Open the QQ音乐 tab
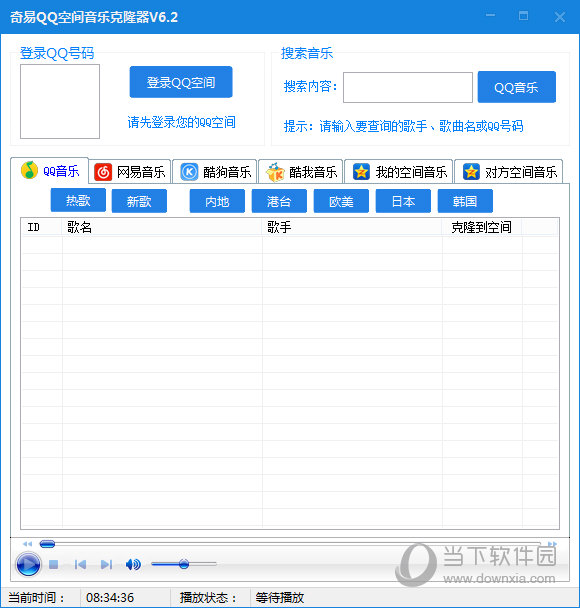Viewport: 580px width, 608px height. point(50,171)
